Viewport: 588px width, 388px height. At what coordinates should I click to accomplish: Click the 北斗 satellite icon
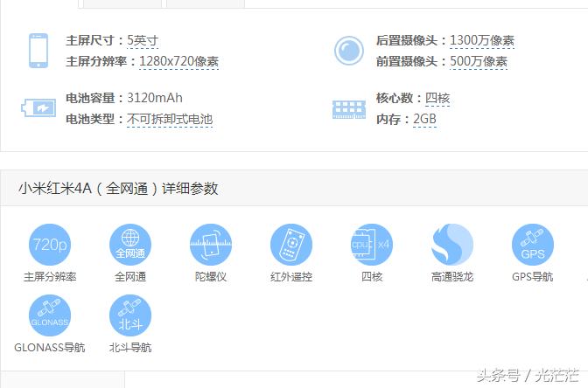coord(130,315)
